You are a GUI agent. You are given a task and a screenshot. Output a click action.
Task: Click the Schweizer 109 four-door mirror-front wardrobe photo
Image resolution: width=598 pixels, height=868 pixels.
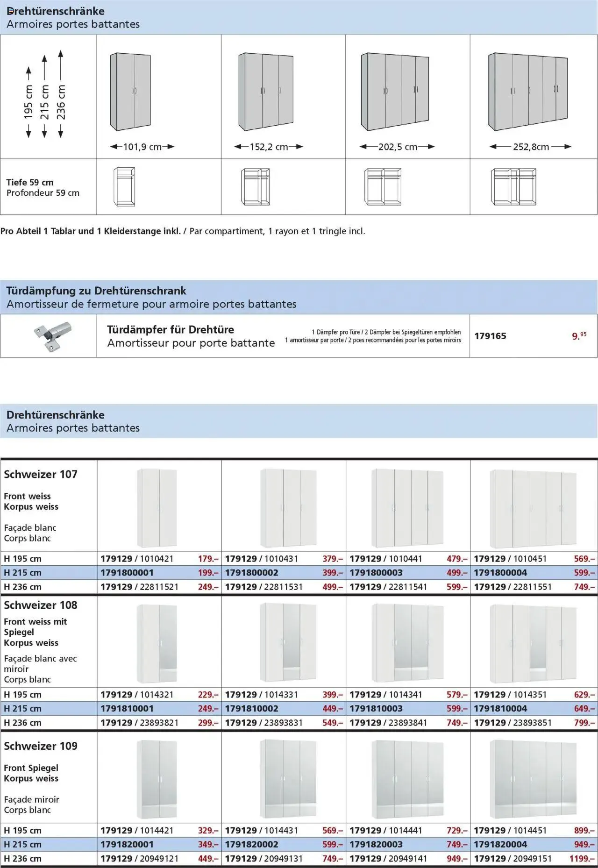pyautogui.click(x=407, y=779)
